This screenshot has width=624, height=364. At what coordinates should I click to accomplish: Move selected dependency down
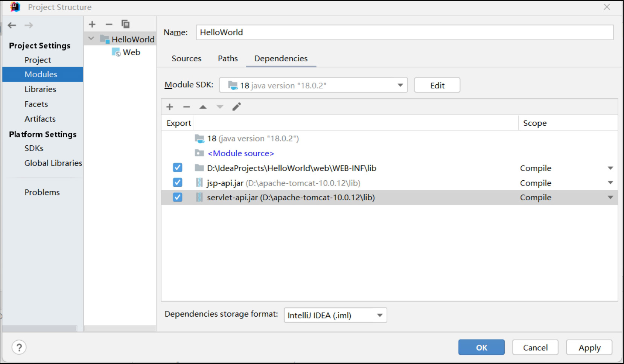pos(220,107)
